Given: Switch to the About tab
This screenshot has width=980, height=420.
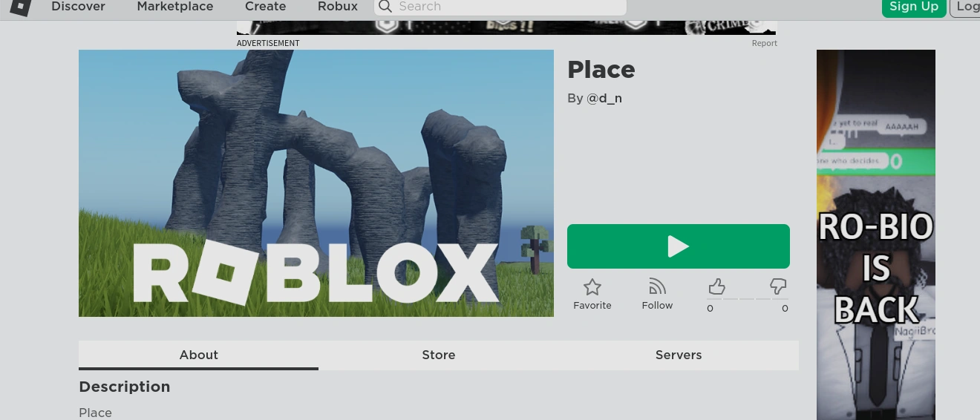Looking at the screenshot, I should tap(198, 355).
